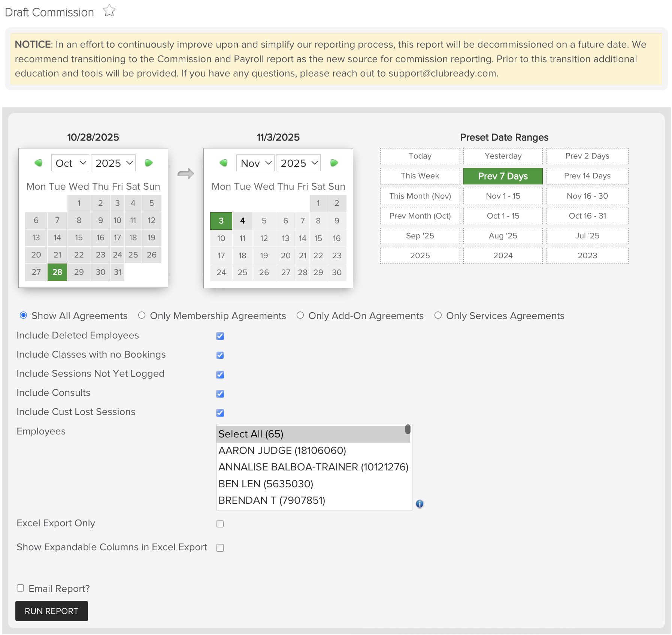672x635 pixels.
Task: Uncheck Include Classes with no Bookings
Action: 220,355
